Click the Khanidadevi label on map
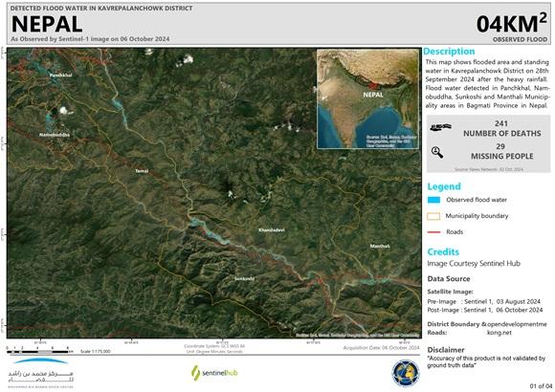 click(272, 230)
